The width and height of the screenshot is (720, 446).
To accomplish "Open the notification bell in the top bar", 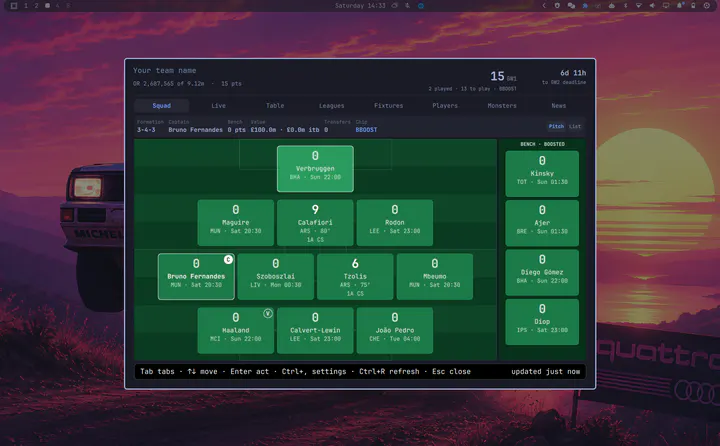I will click(680, 6).
